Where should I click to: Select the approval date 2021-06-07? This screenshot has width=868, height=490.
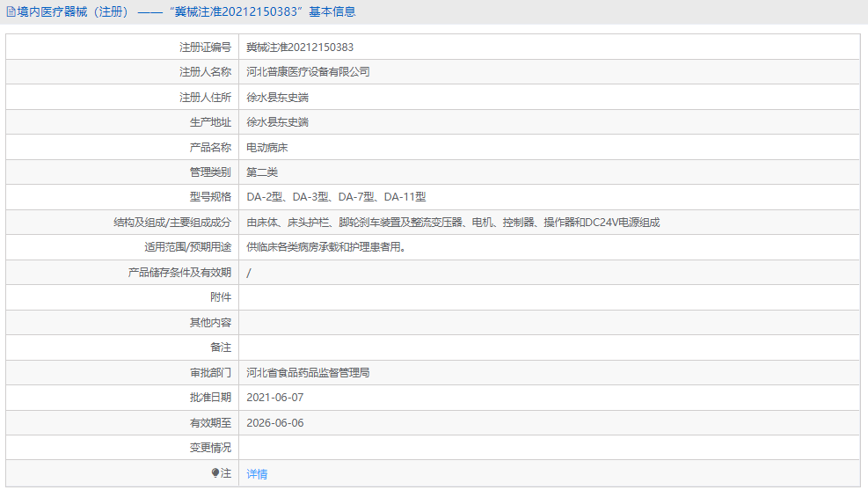pos(274,398)
